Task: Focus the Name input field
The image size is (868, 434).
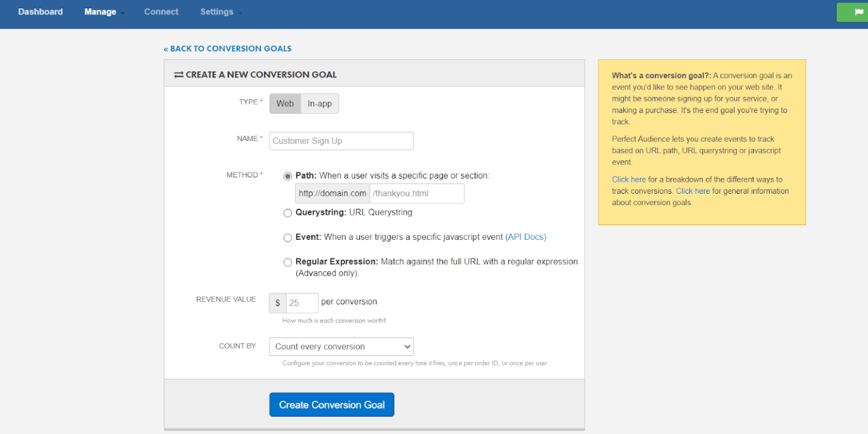Action: pos(342,141)
